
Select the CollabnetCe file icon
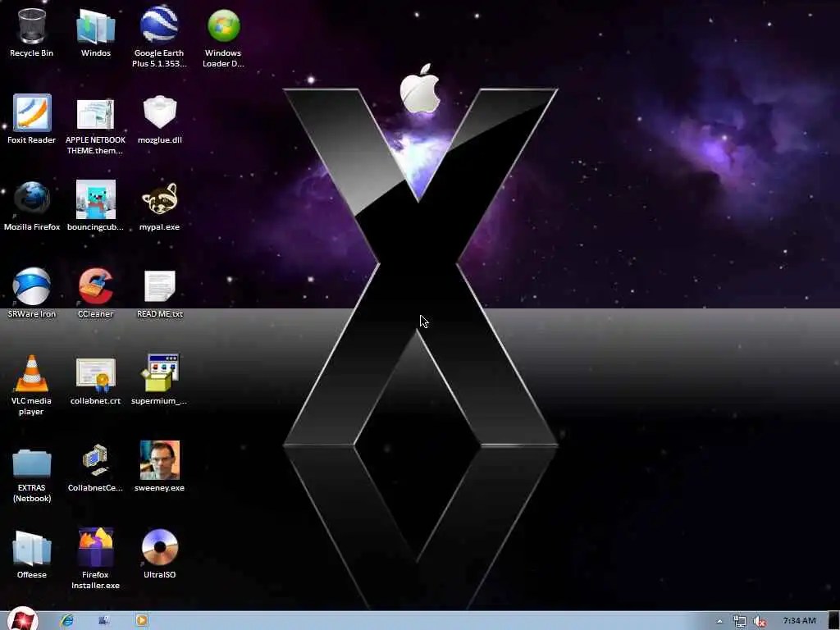95,459
